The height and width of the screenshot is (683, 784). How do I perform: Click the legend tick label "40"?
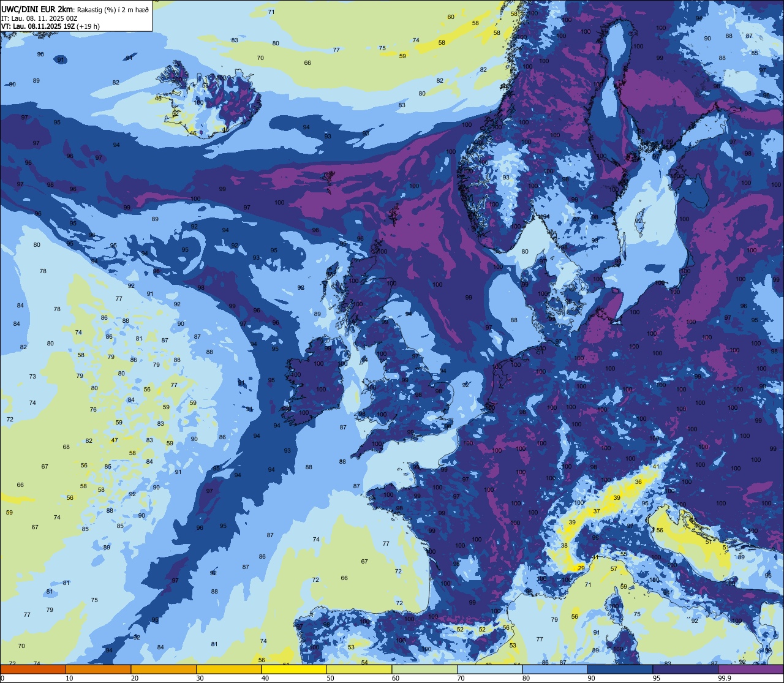tap(265, 678)
